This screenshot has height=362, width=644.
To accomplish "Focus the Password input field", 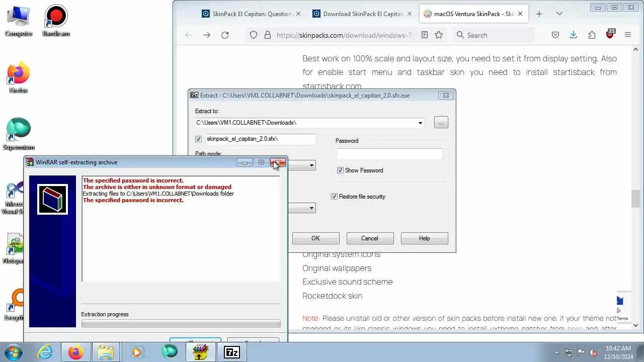I will (389, 154).
